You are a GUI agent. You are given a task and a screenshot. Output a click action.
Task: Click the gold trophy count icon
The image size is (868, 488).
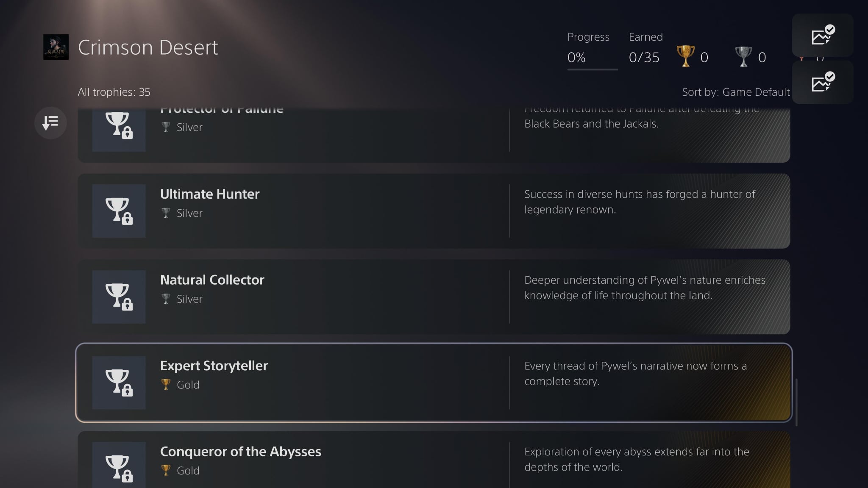tap(685, 56)
